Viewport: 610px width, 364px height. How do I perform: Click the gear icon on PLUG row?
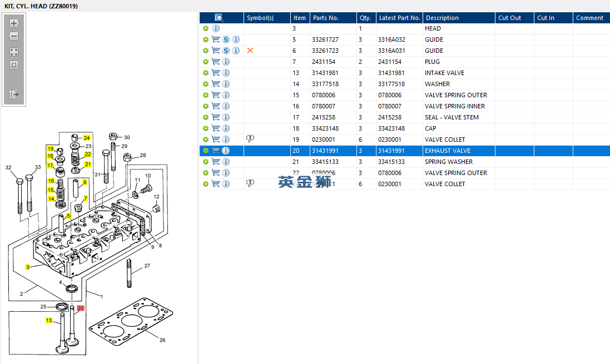206,62
